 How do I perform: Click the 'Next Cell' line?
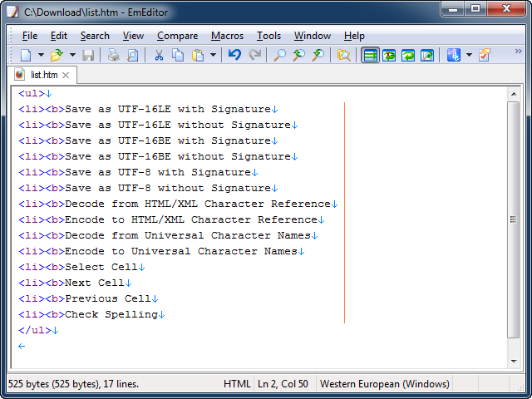(x=75, y=283)
